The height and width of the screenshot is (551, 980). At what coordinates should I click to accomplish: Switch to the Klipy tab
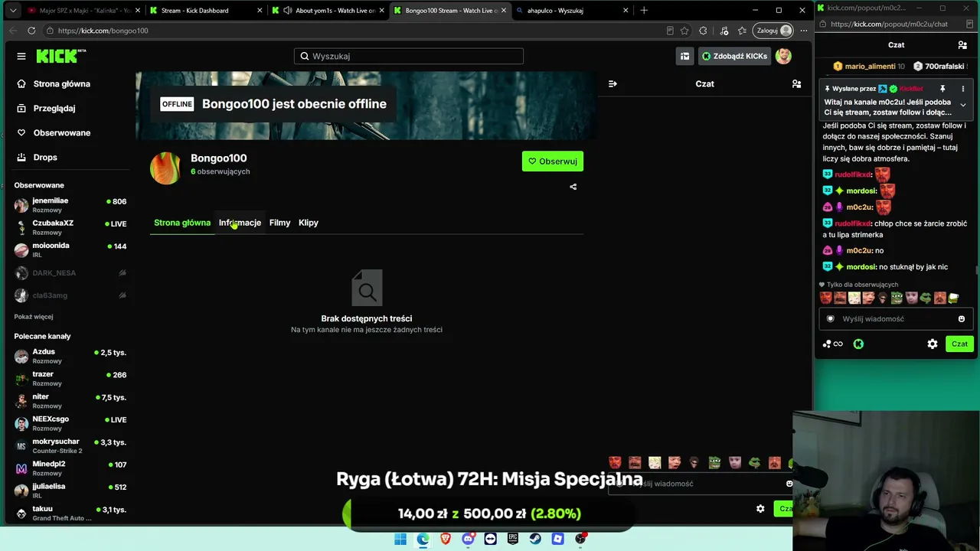[309, 223]
